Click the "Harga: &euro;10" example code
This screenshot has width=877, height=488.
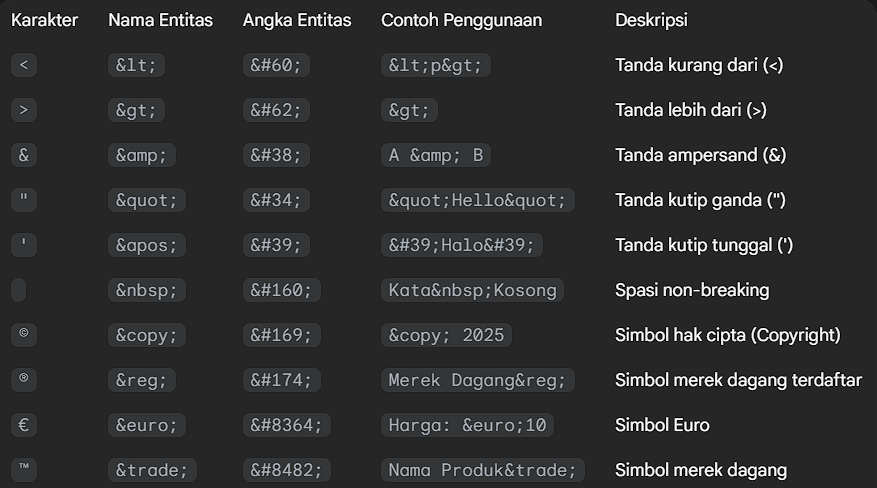[467, 425]
